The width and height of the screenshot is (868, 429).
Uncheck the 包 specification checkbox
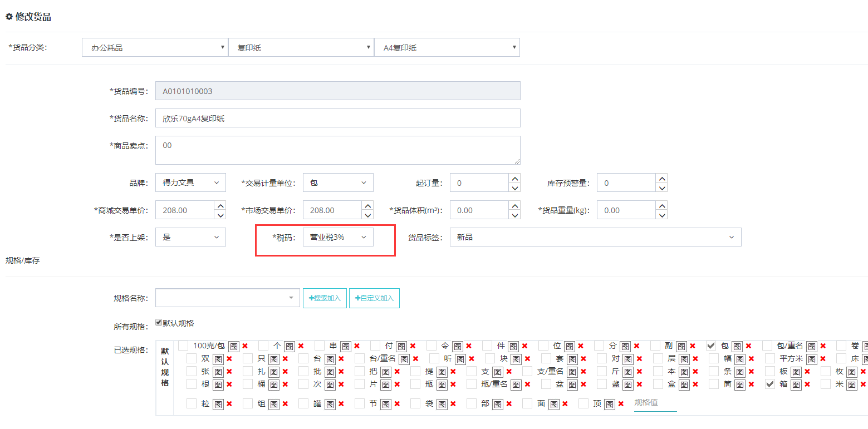pyautogui.click(x=711, y=346)
